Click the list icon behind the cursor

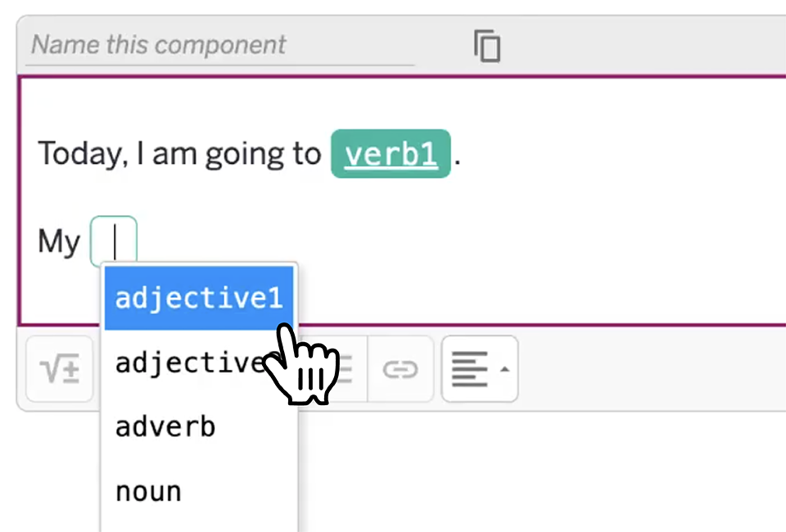pos(345,370)
